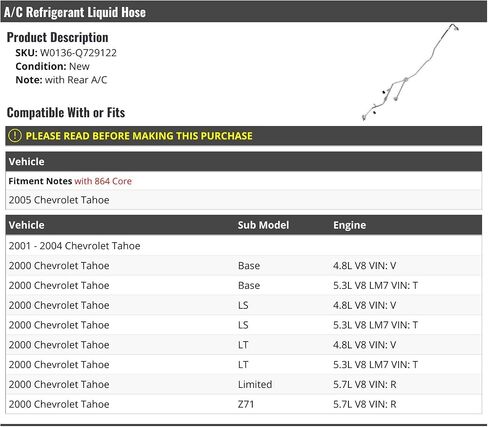Image resolution: width=488 pixels, height=427 pixels.
Task: Select the Base 5.3L V8 LM7 row
Action: [244, 285]
